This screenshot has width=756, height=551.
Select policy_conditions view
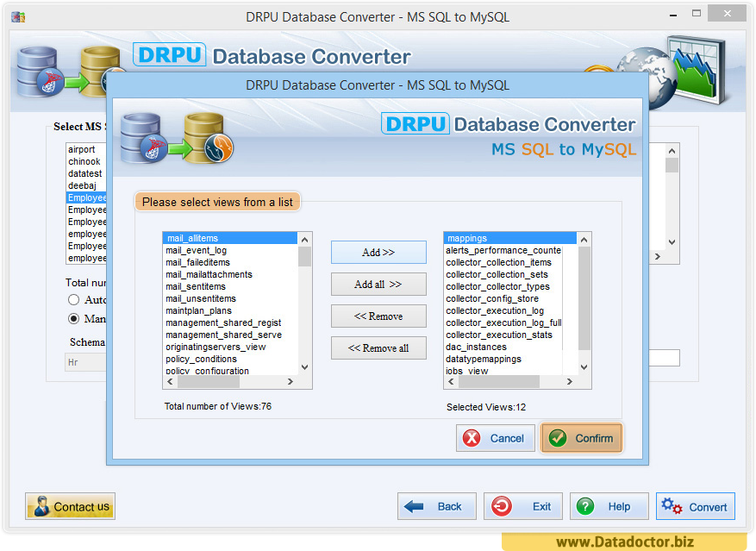click(x=230, y=359)
